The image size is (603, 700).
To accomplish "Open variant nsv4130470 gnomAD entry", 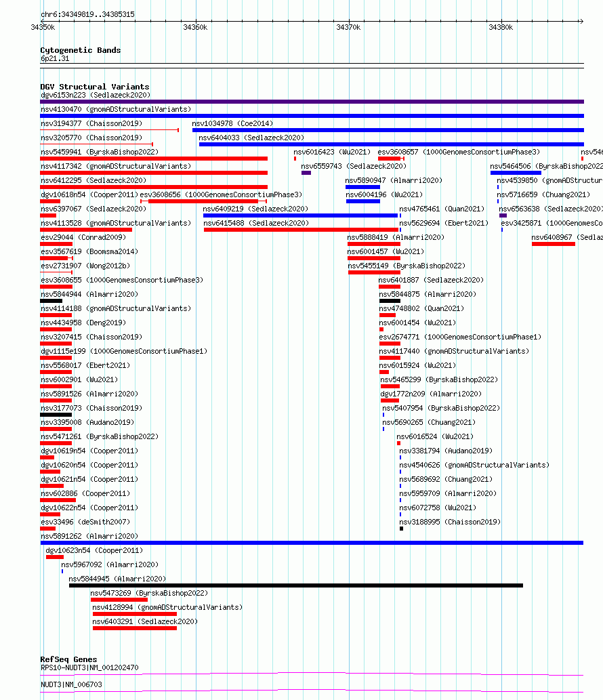I will click(116, 109).
